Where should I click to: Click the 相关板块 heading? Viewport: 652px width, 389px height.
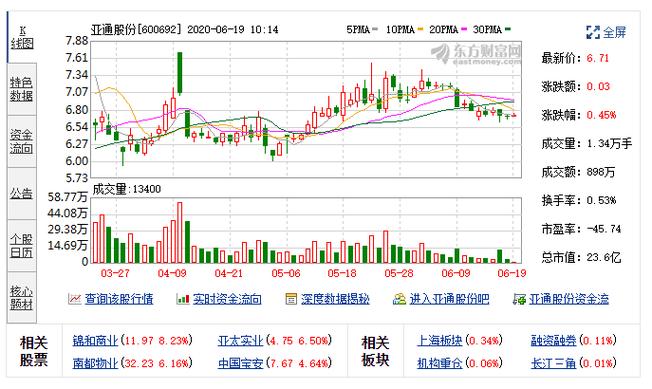[375, 352]
